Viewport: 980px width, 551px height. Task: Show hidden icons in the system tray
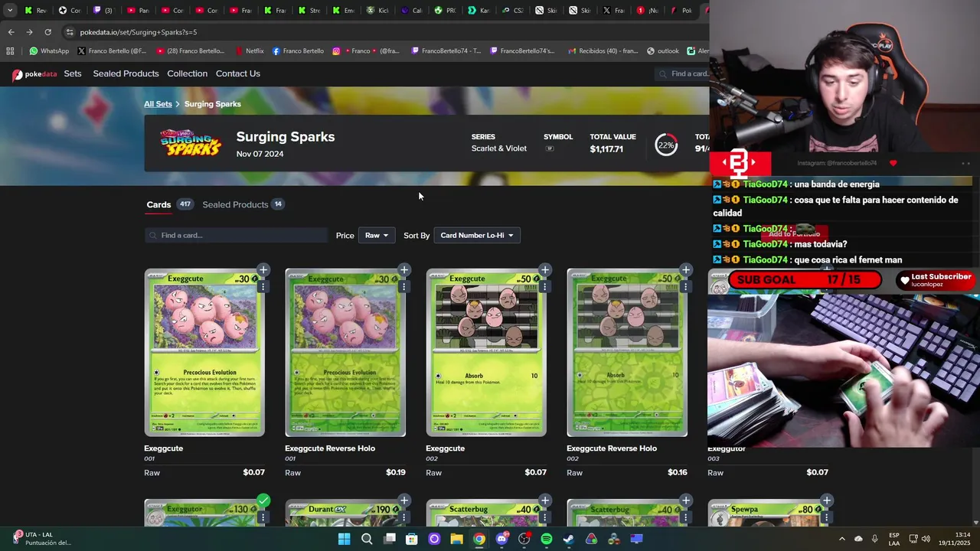click(841, 539)
